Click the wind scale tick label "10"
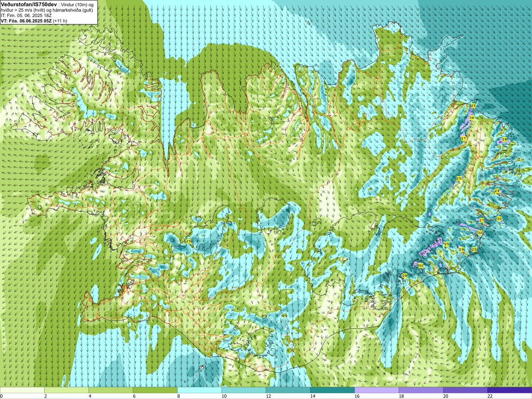The height and width of the screenshot is (399, 532). click(x=224, y=396)
